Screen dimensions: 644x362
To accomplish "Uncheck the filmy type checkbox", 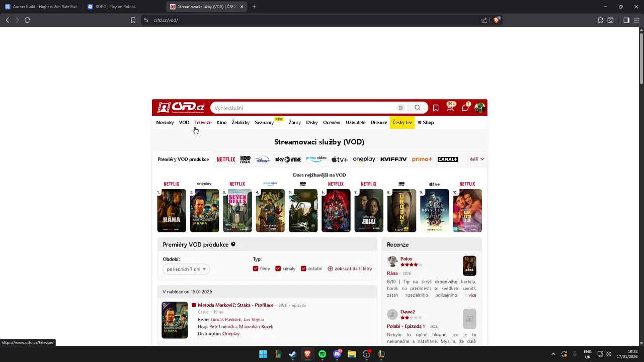I will tap(256, 268).
